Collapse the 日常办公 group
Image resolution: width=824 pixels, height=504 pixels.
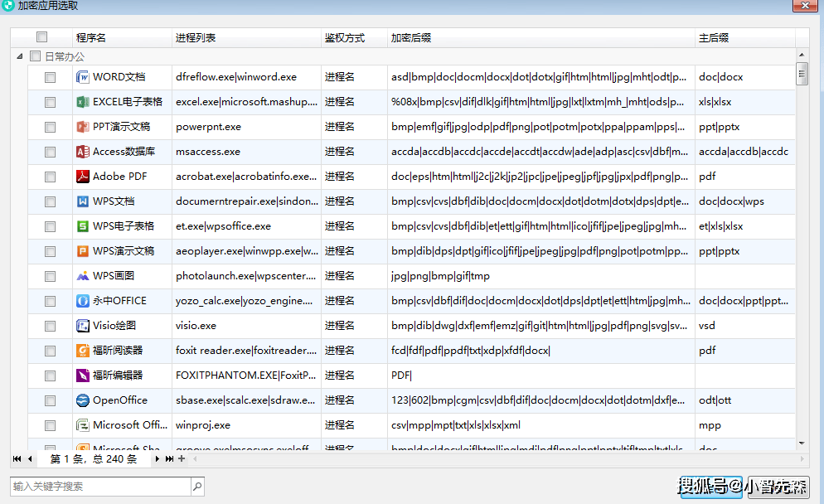19,56
